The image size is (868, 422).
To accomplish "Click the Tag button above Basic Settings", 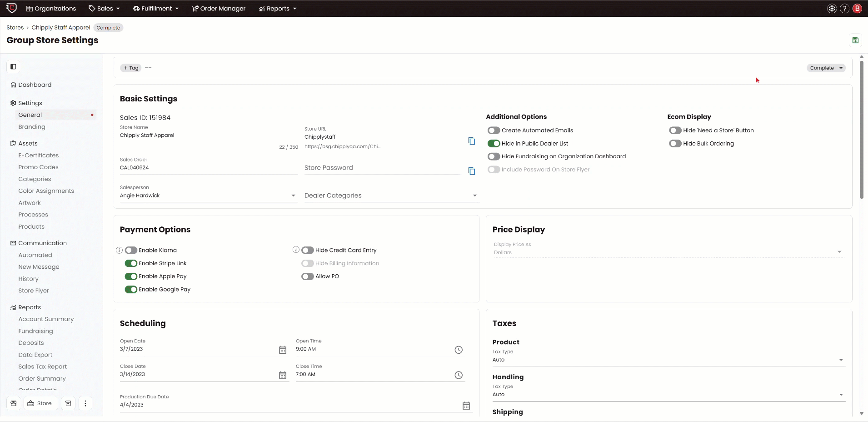I will (x=130, y=68).
